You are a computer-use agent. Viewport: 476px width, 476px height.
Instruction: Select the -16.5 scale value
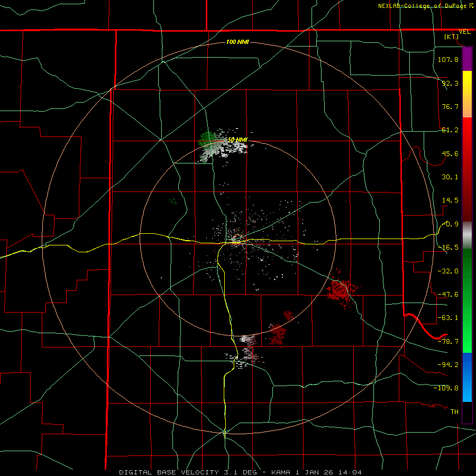tap(448, 248)
